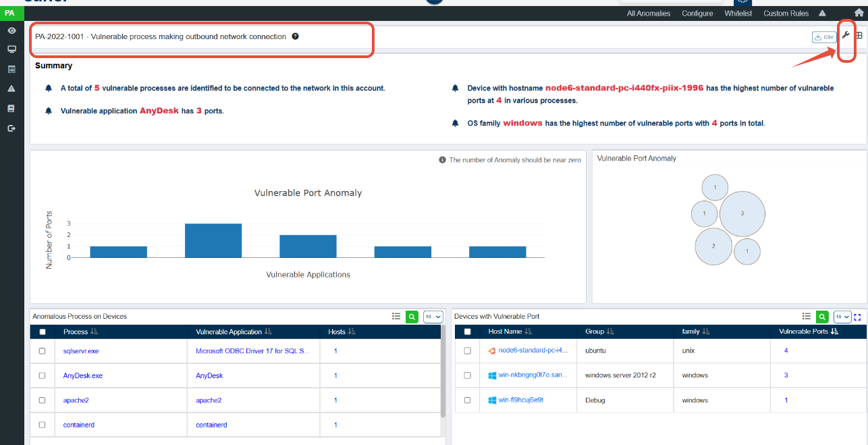
Task: Expand Devices with Vulnerable Port panel fullscreen
Action: coord(858,317)
